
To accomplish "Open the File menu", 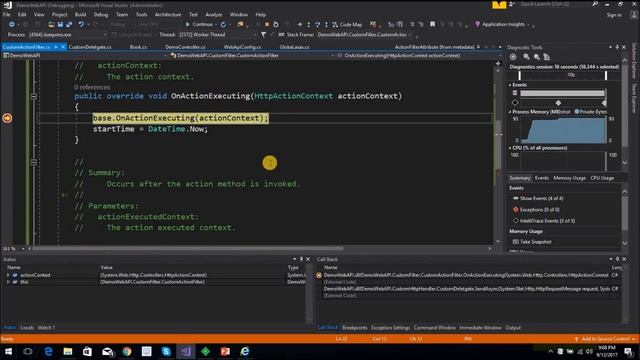I will click(7, 14).
